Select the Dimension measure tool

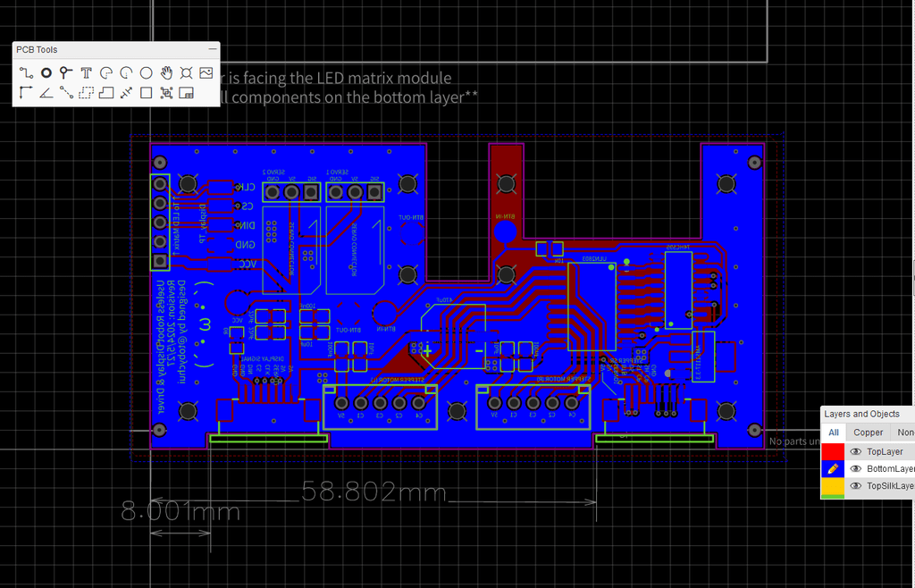(x=126, y=93)
